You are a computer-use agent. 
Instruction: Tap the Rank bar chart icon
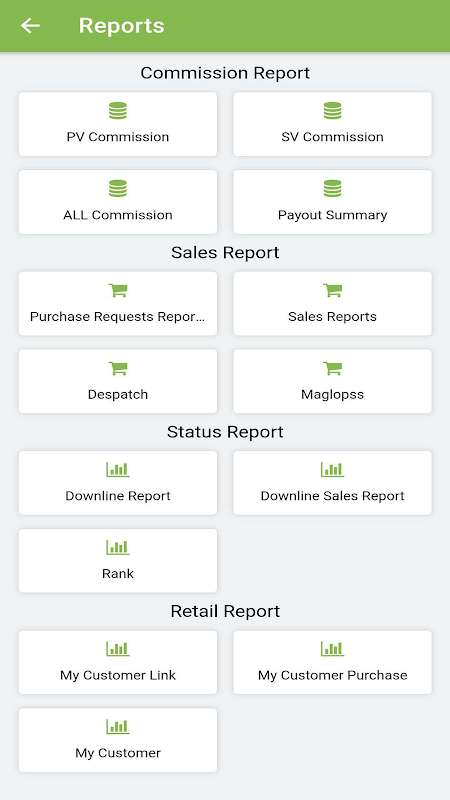(x=118, y=547)
